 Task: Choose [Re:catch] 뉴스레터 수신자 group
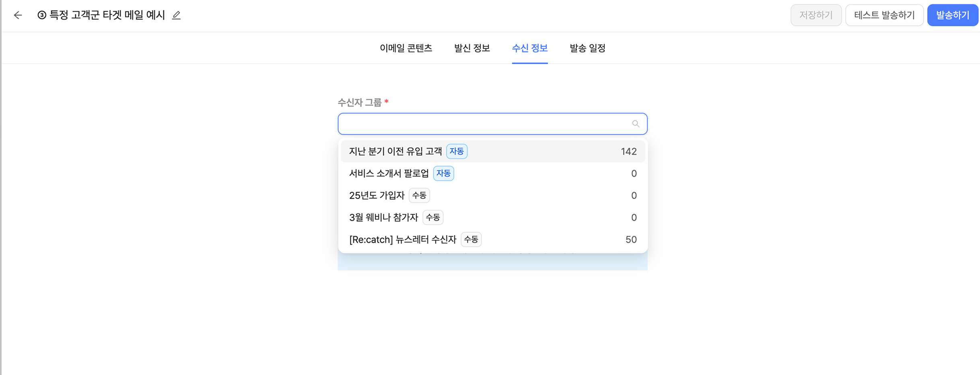click(x=402, y=240)
